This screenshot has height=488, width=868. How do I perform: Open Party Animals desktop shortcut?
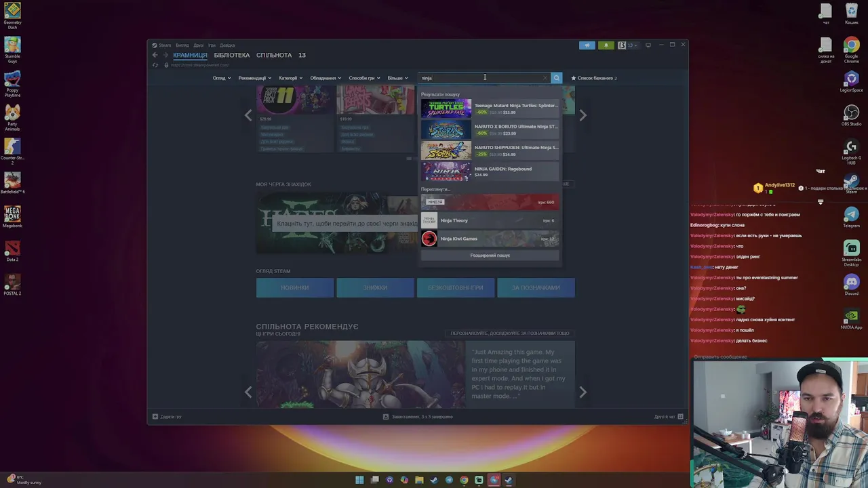coord(12,117)
